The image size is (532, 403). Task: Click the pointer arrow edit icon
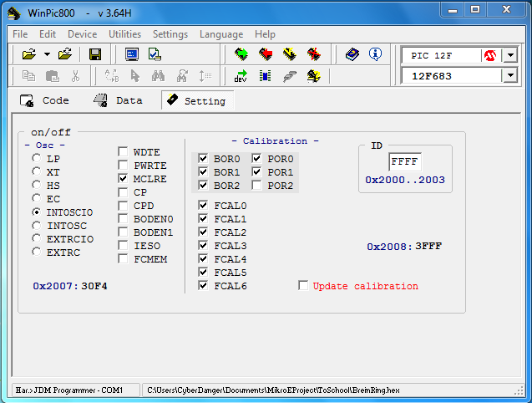point(135,76)
